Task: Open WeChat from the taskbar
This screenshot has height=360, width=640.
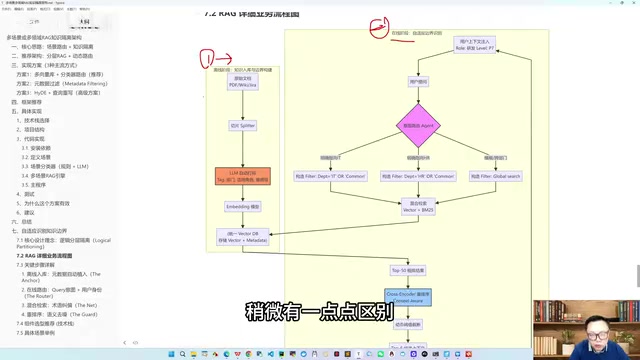Action: [x=381, y=354]
